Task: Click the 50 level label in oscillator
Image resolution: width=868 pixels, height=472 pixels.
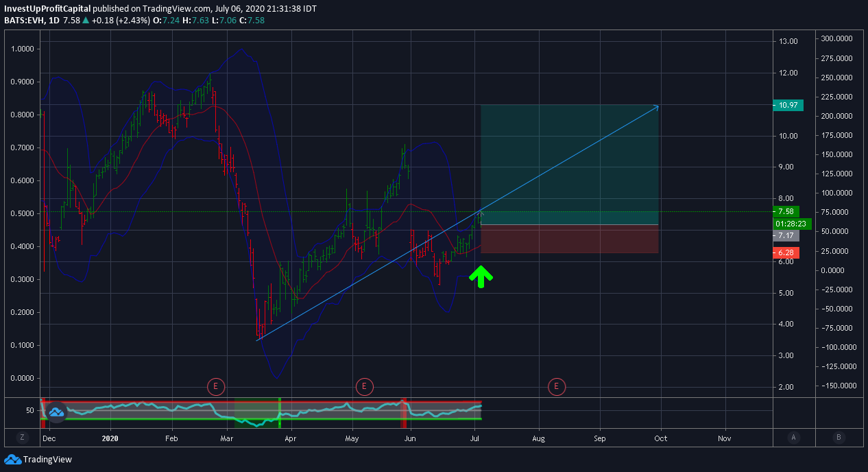Action: 30,410
